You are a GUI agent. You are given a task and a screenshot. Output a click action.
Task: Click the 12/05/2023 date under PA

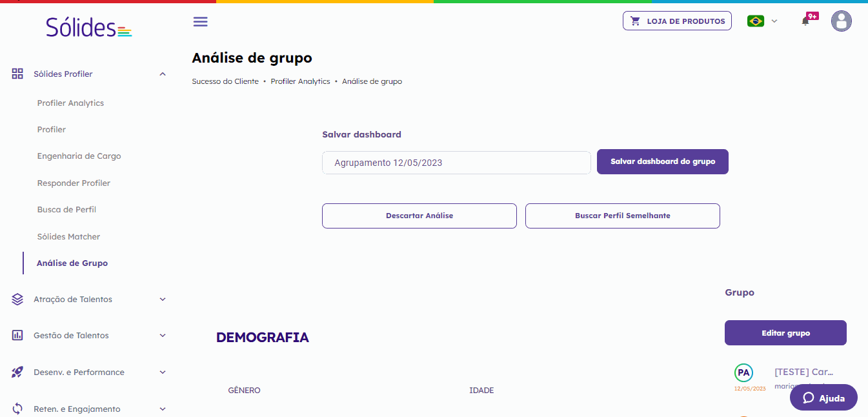[750, 389]
